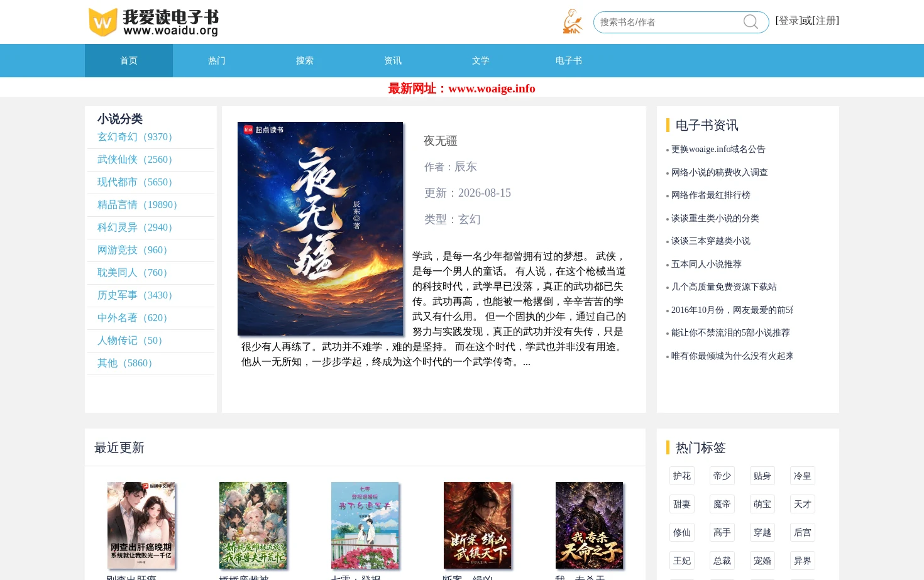924x580 pixels.
Task: Open the 2016年10月份 网友最爱 article
Action: (732, 310)
